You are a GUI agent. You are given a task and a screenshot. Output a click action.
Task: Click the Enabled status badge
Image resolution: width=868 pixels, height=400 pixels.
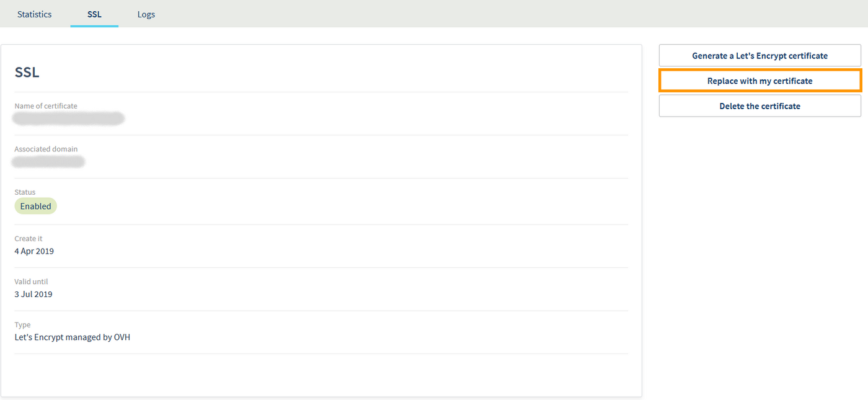click(35, 206)
